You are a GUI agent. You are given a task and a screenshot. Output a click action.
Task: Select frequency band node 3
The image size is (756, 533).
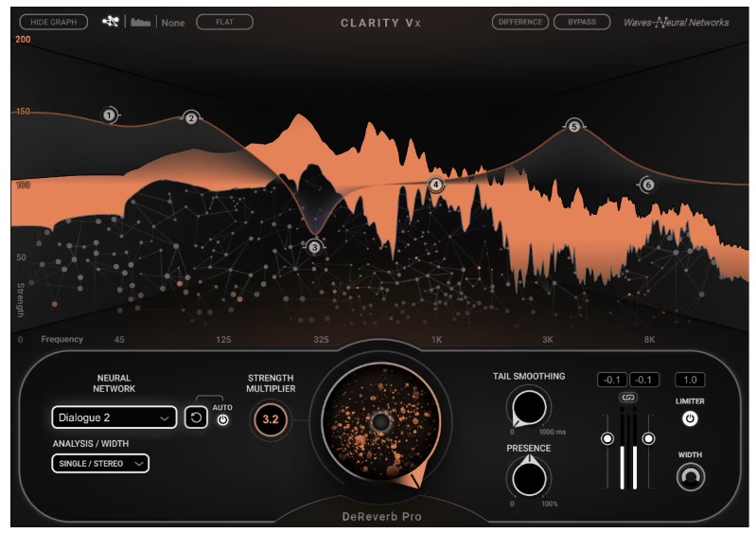point(315,247)
